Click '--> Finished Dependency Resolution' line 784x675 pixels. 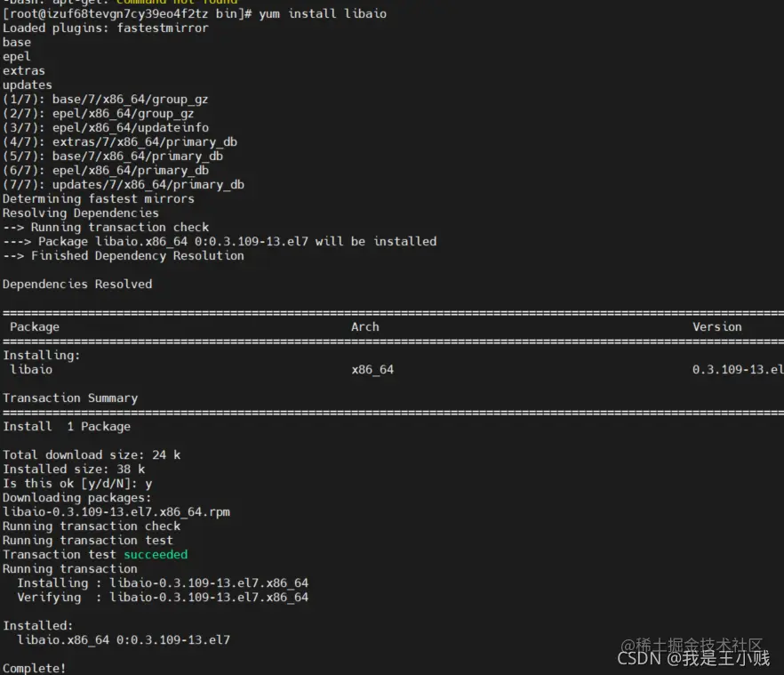[x=123, y=256]
